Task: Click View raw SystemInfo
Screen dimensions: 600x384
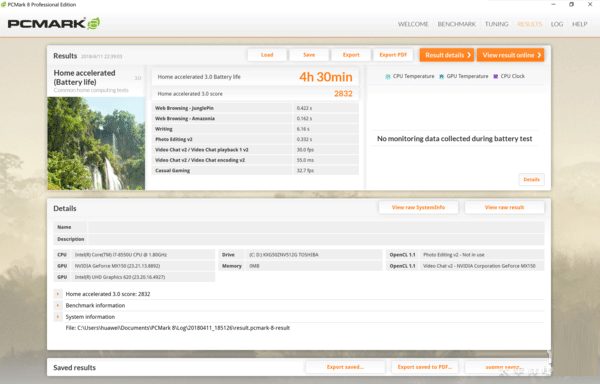Action: click(418, 207)
